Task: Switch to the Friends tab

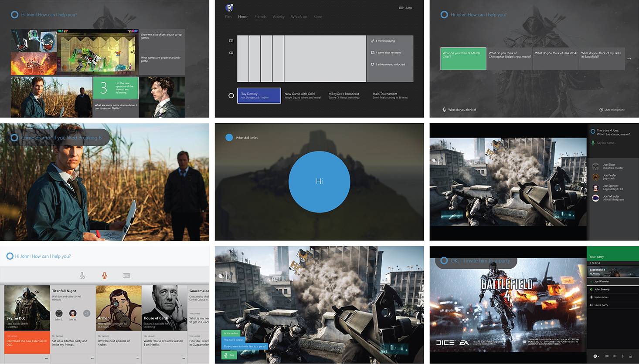Action: tap(260, 17)
